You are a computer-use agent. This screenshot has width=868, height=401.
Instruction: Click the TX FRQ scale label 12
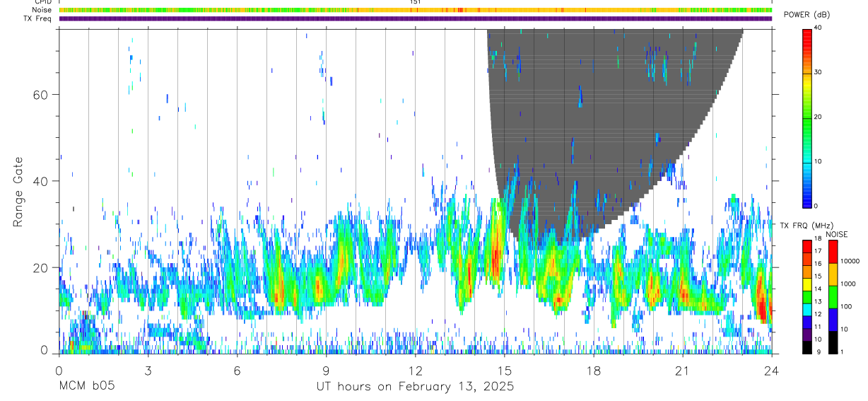[x=819, y=315]
